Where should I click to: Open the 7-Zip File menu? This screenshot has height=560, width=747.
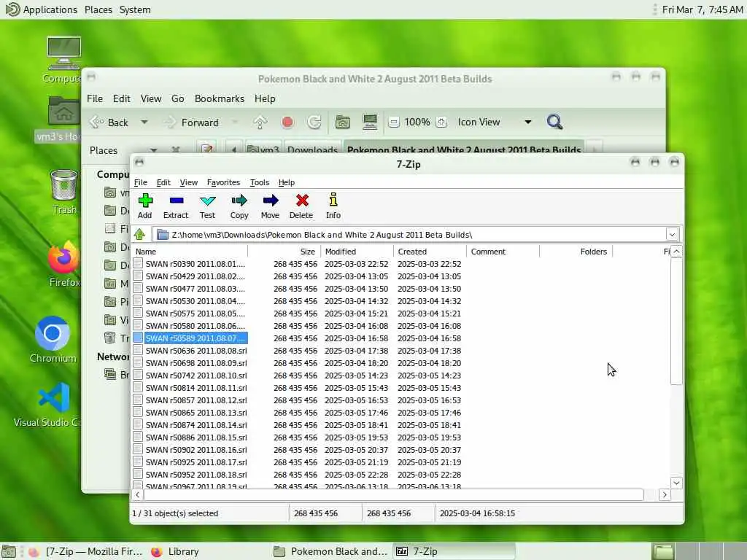coord(141,182)
